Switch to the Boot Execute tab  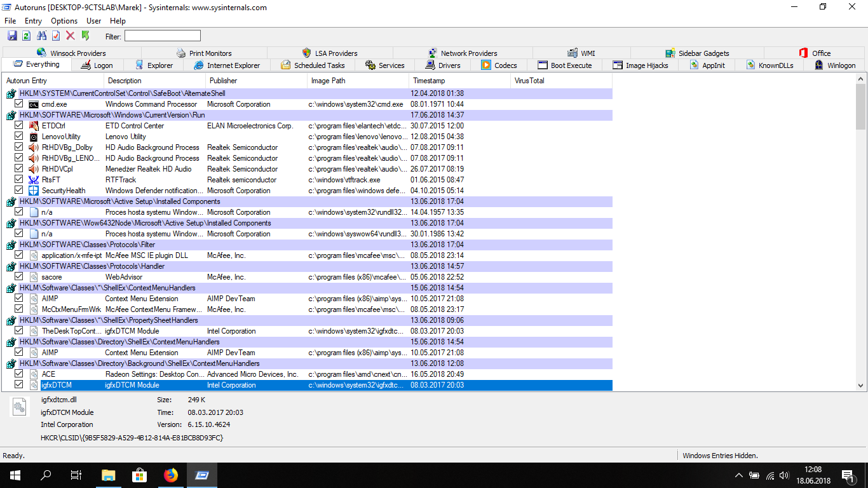(565, 65)
